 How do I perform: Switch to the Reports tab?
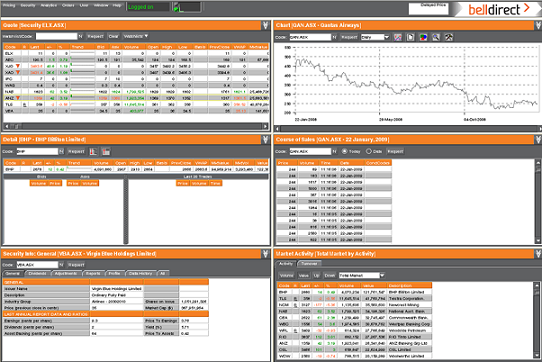tap(93, 273)
